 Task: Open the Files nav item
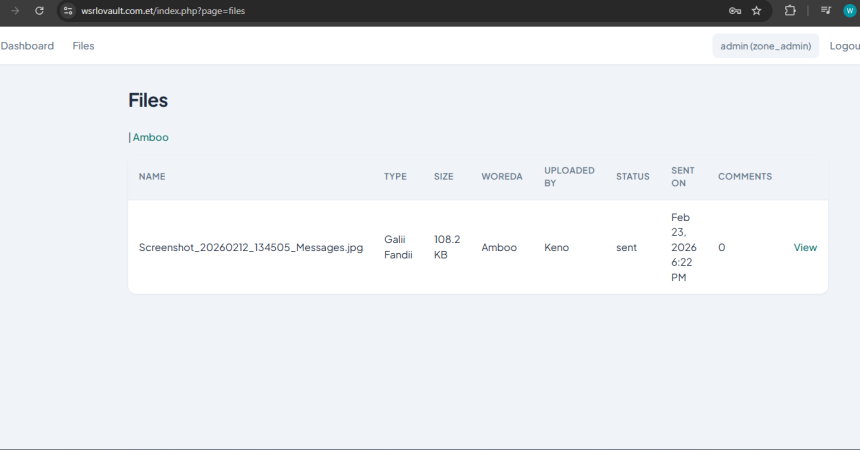click(x=83, y=46)
